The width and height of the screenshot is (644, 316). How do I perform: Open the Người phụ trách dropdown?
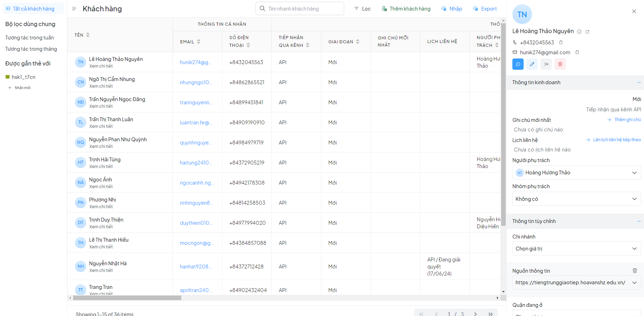click(576, 173)
